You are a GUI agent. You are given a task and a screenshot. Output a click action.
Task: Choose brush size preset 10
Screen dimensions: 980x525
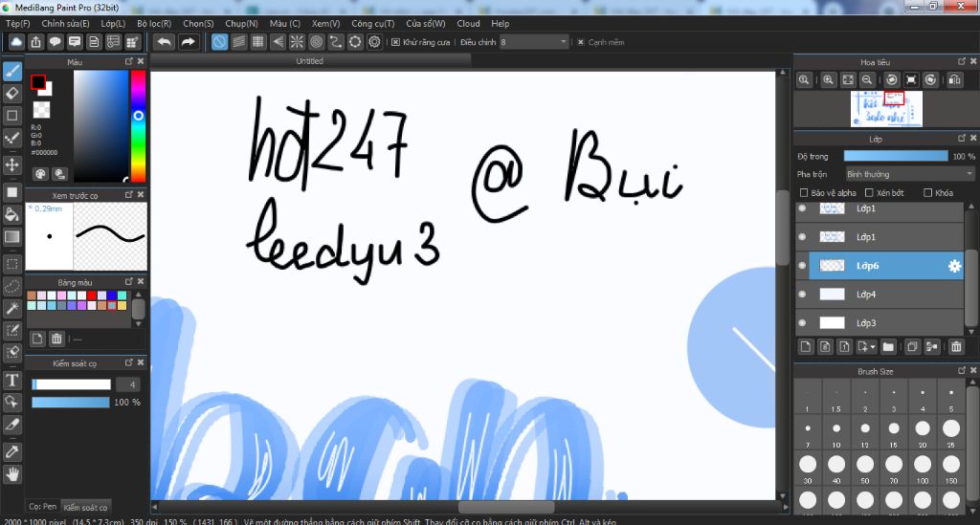(x=836, y=432)
